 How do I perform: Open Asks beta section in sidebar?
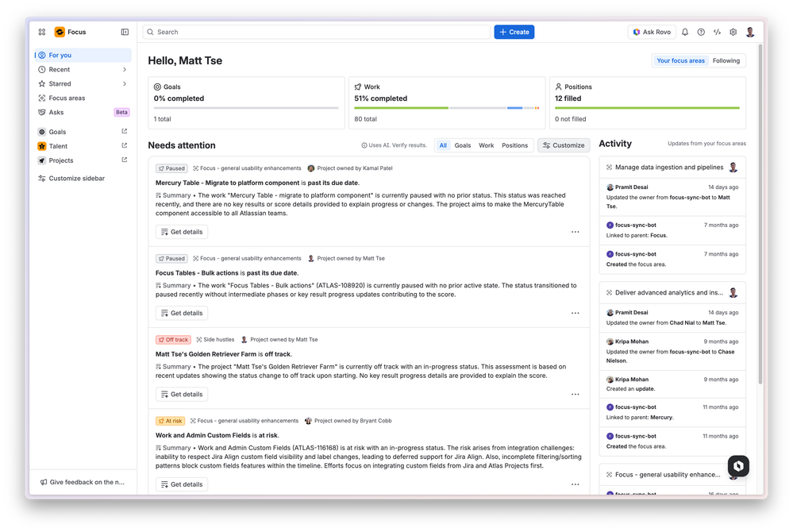click(83, 112)
